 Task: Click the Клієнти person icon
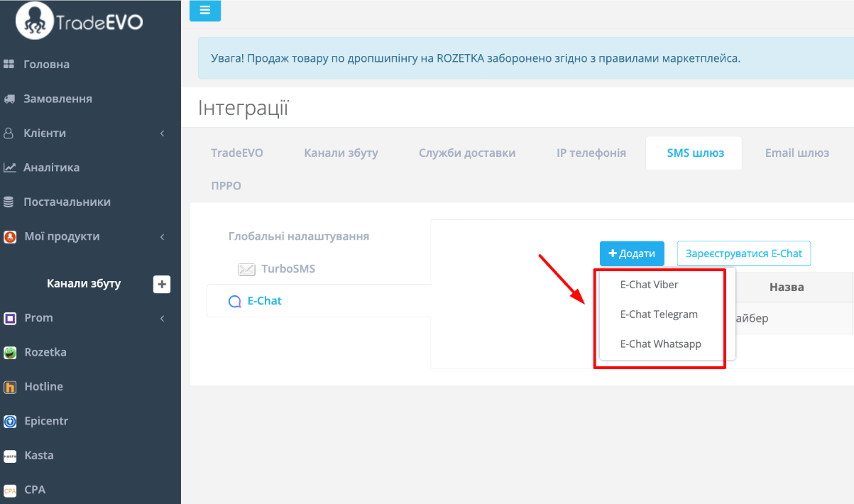9,133
